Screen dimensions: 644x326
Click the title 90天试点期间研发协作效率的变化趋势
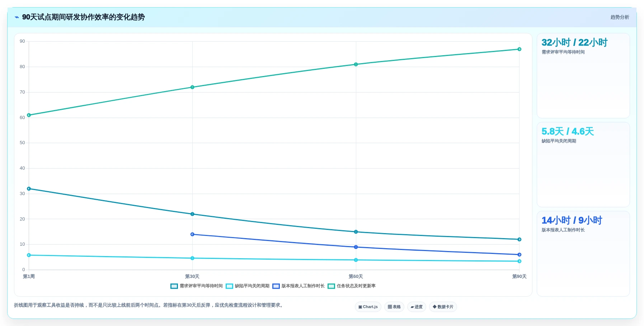click(83, 17)
